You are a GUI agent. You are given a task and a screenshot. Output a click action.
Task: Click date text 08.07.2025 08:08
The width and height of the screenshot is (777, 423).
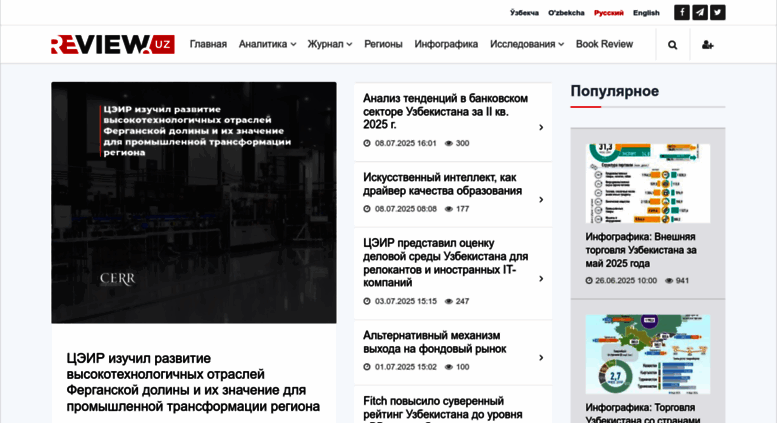(x=405, y=209)
